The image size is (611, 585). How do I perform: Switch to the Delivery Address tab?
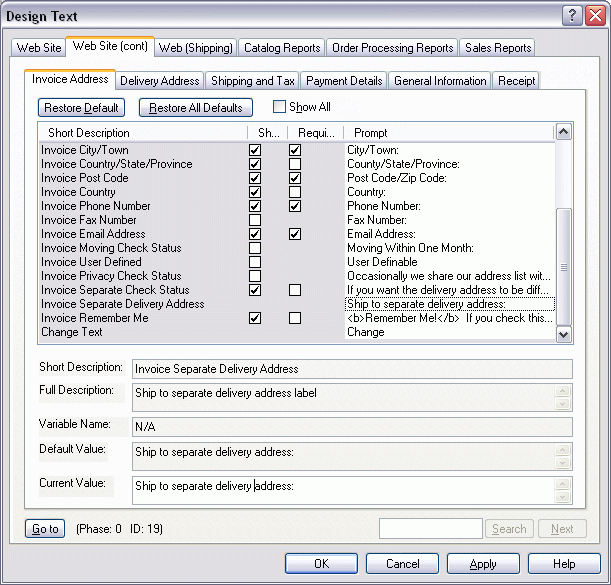(x=160, y=81)
